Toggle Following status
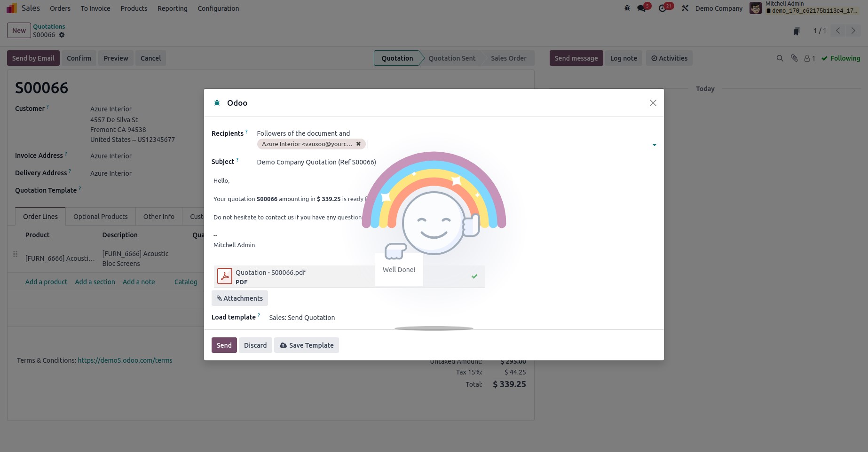Image resolution: width=868 pixels, height=452 pixels. (x=841, y=58)
